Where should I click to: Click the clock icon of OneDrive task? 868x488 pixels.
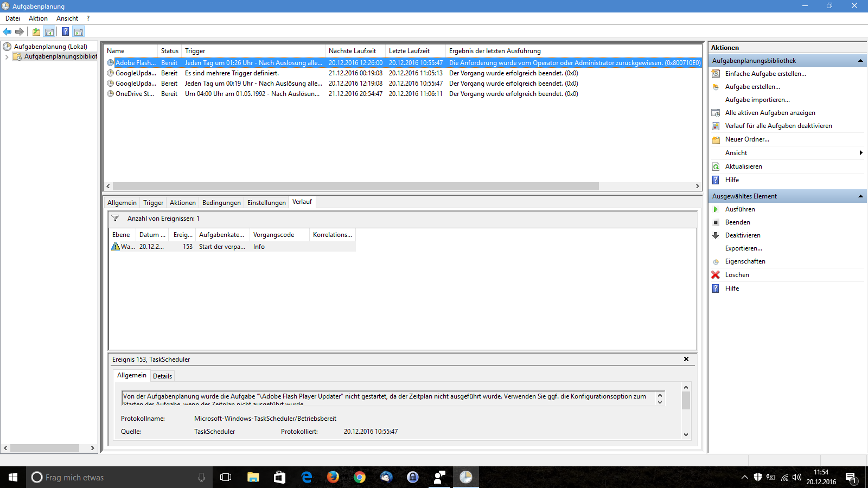tap(111, 94)
